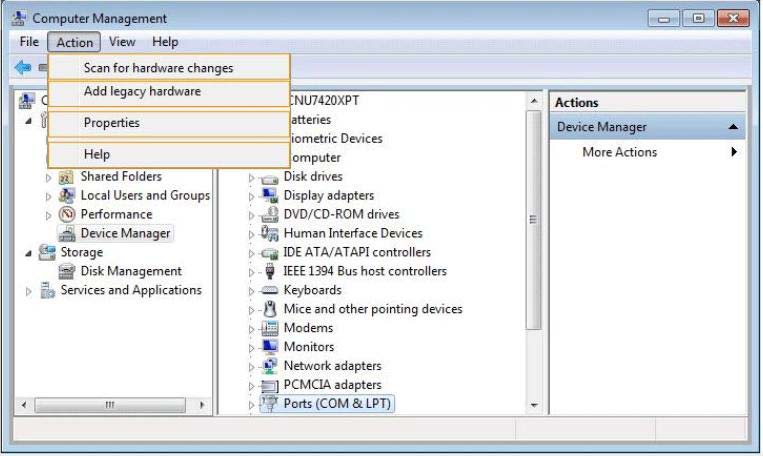This screenshot has width=763, height=456.
Task: Click console tree horizontal scrollbar thumb
Action: (x=110, y=405)
